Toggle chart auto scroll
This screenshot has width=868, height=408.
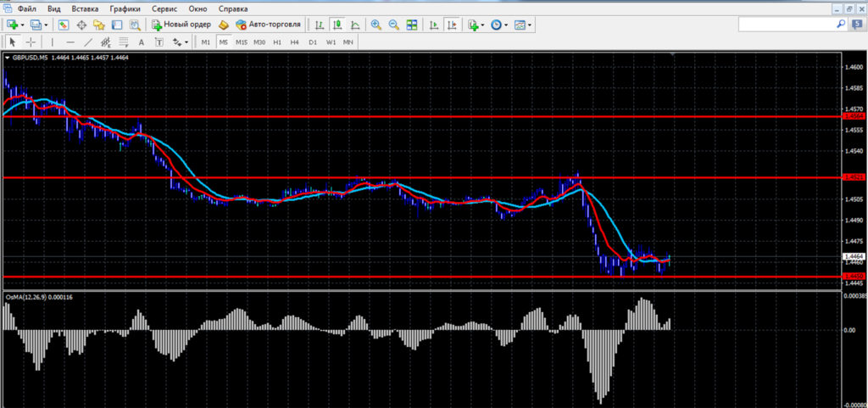(435, 25)
